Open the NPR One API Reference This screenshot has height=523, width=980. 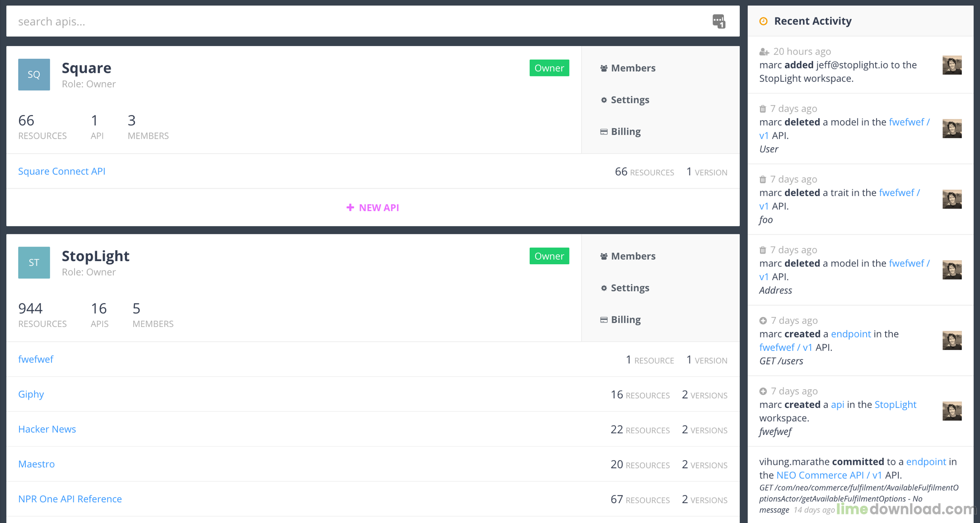pos(70,499)
